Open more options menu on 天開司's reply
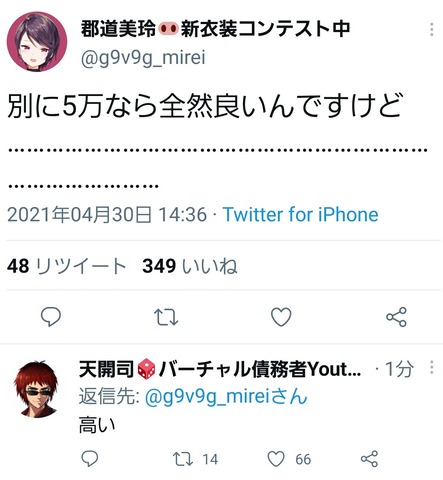Image resolution: width=443 pixels, height=480 pixels. (432, 367)
